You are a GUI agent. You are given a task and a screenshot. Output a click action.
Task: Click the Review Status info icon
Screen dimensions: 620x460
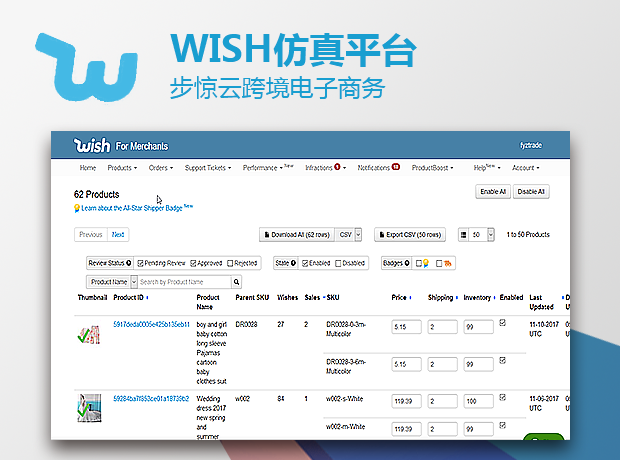(129, 263)
